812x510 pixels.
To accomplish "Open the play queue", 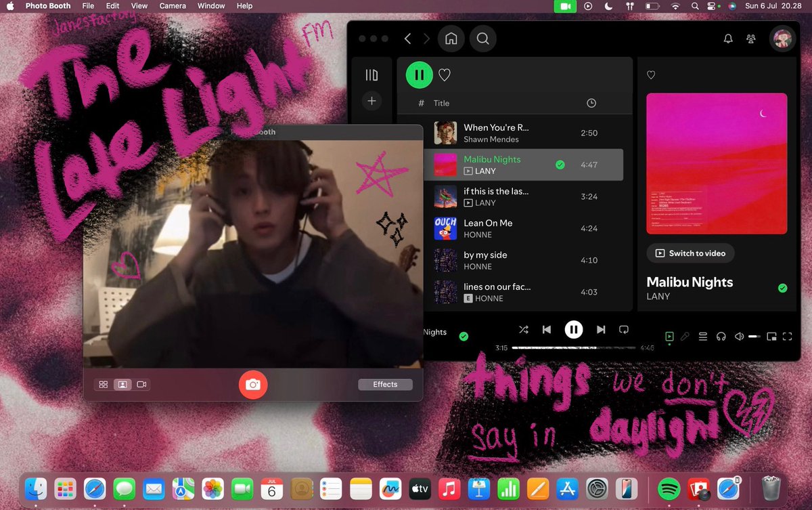I will (x=703, y=336).
